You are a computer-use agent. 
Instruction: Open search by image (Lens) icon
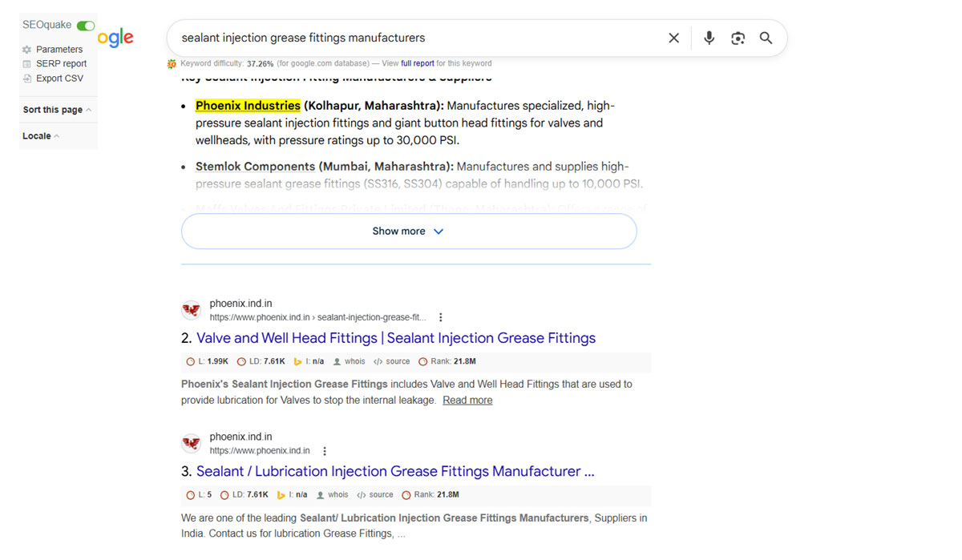738,38
